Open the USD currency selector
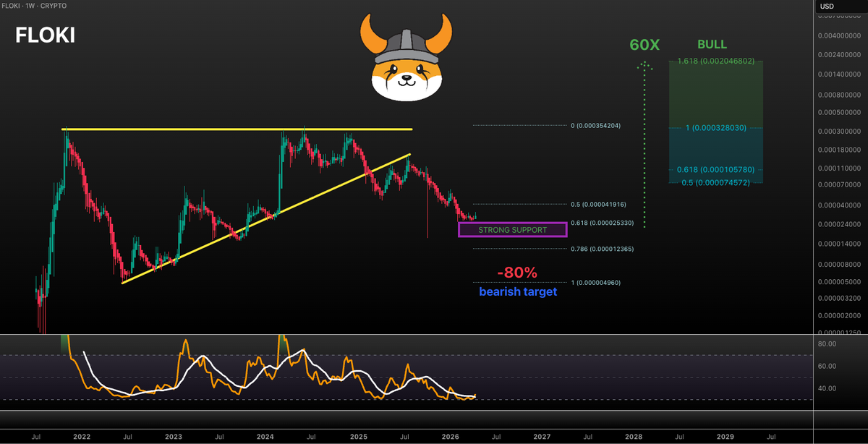This screenshot has height=444, width=868. [827, 7]
